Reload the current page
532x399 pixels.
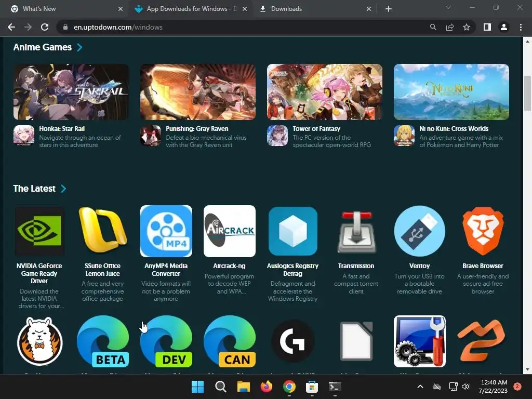tap(45, 27)
